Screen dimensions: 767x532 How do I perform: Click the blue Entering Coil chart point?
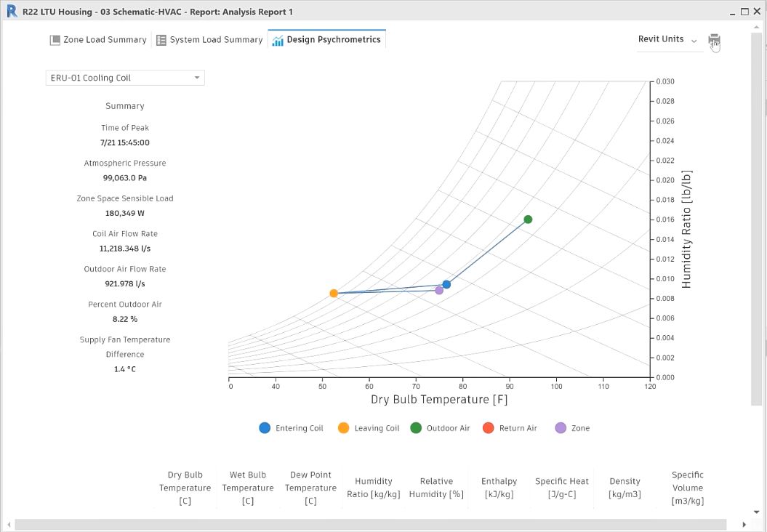click(446, 284)
